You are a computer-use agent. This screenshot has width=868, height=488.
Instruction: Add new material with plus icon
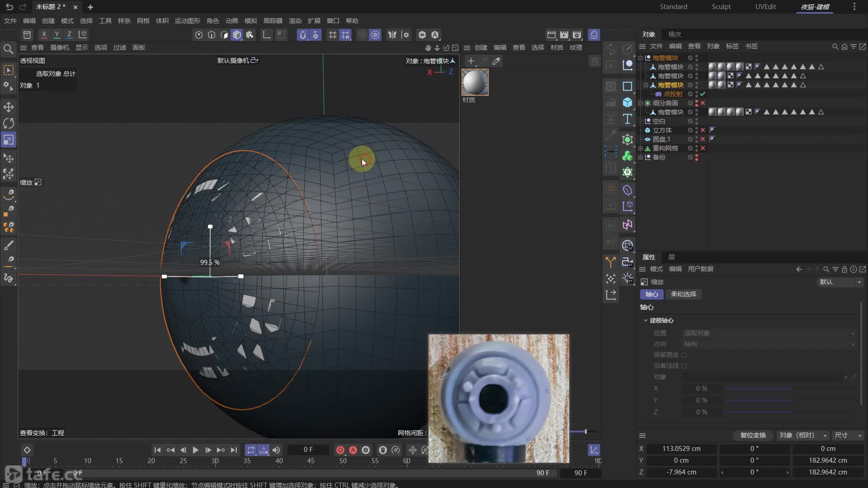471,61
